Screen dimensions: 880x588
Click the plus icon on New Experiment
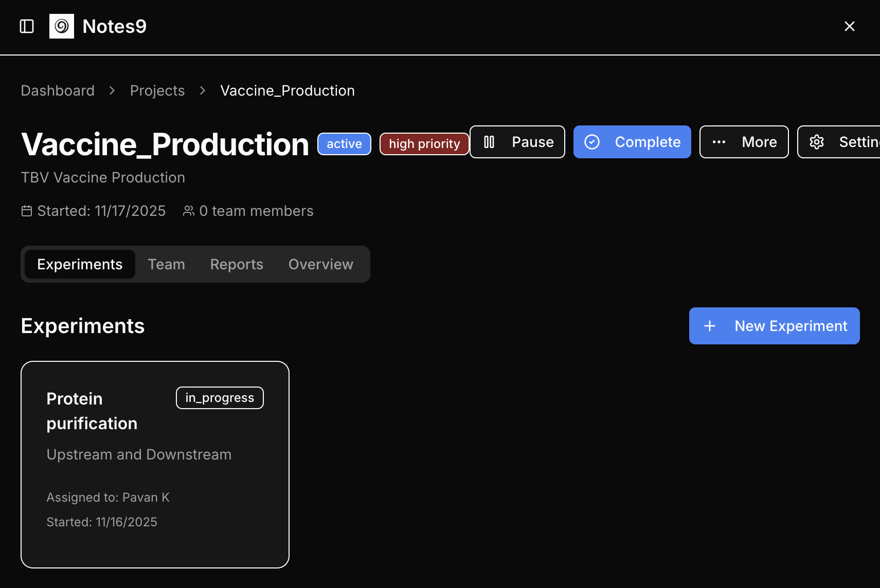coord(710,326)
